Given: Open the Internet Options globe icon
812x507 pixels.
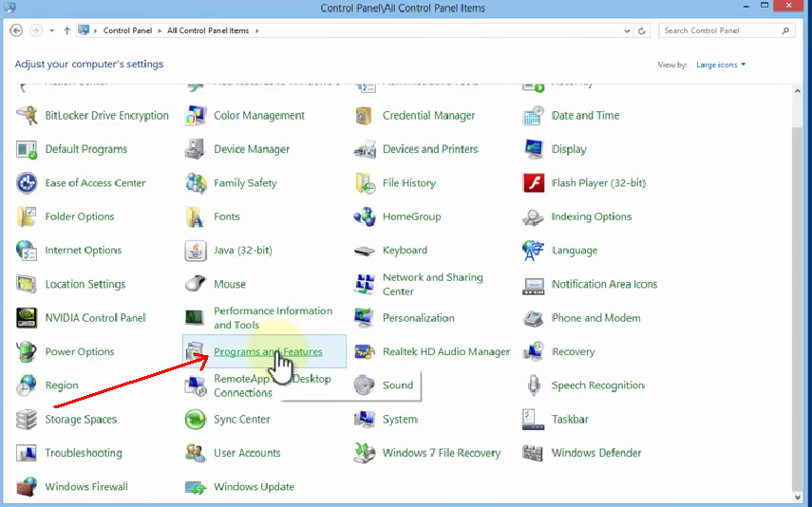Looking at the screenshot, I should click(27, 250).
